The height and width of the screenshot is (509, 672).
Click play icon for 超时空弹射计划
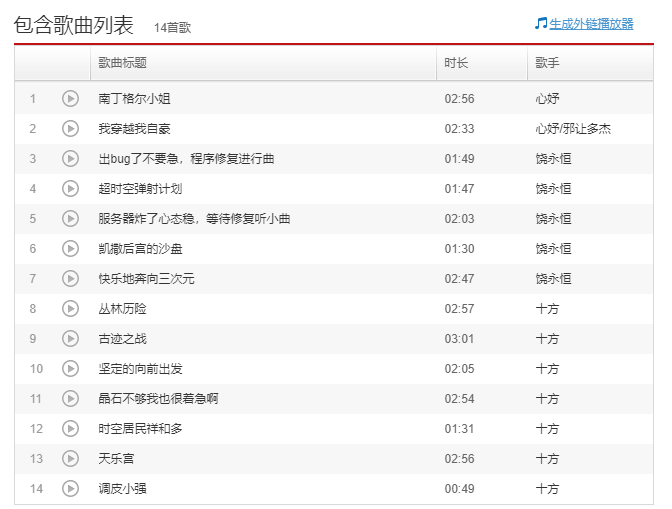pos(70,188)
